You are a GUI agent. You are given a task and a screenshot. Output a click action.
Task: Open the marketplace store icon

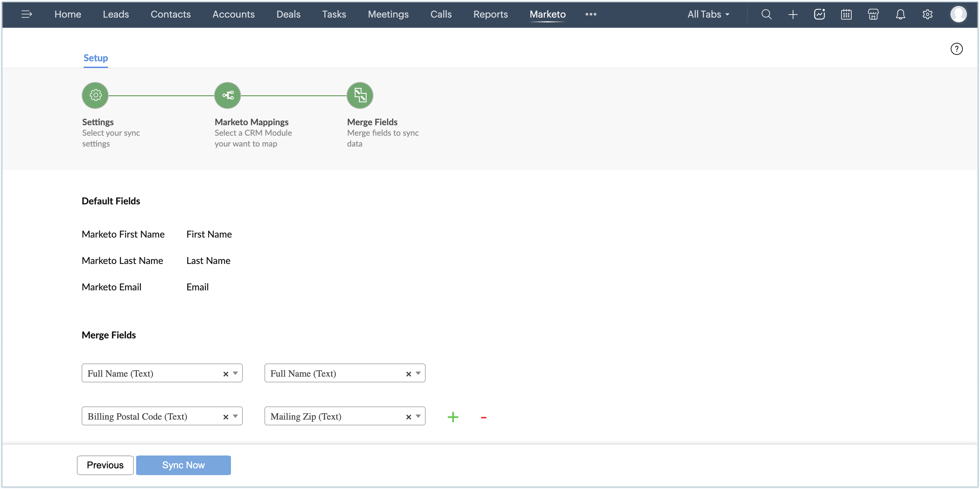click(873, 15)
